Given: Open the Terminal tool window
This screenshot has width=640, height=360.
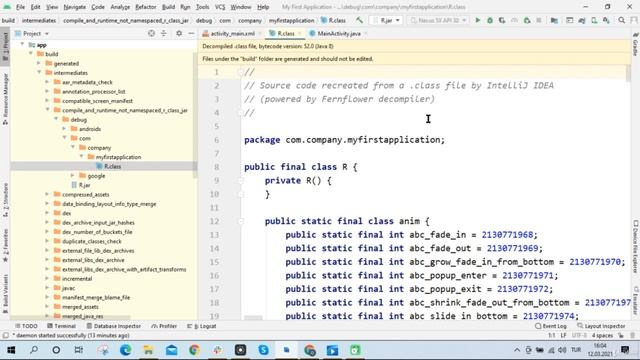Looking at the screenshot, I should point(61,326).
